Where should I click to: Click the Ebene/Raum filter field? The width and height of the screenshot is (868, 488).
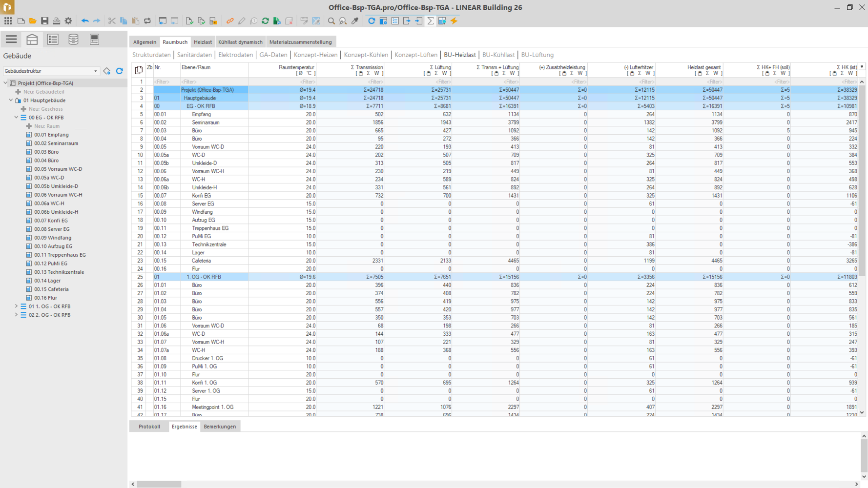click(x=213, y=82)
